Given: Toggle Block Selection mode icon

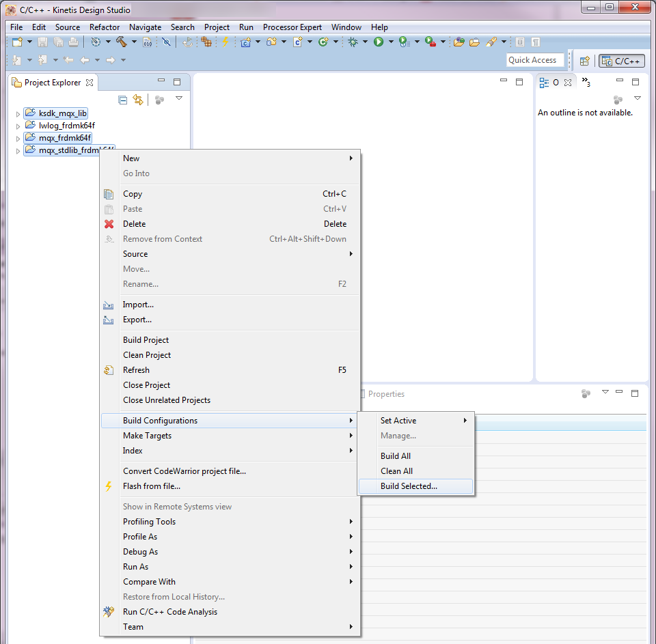Looking at the screenshot, I should [519, 42].
